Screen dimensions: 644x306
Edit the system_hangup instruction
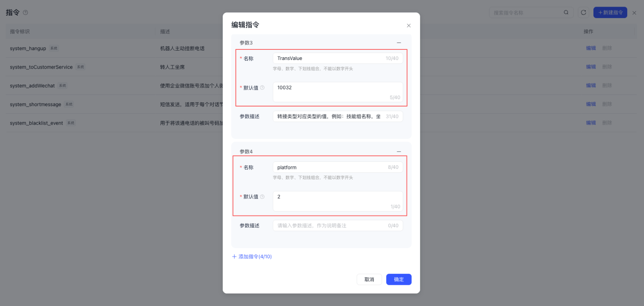(x=591, y=48)
